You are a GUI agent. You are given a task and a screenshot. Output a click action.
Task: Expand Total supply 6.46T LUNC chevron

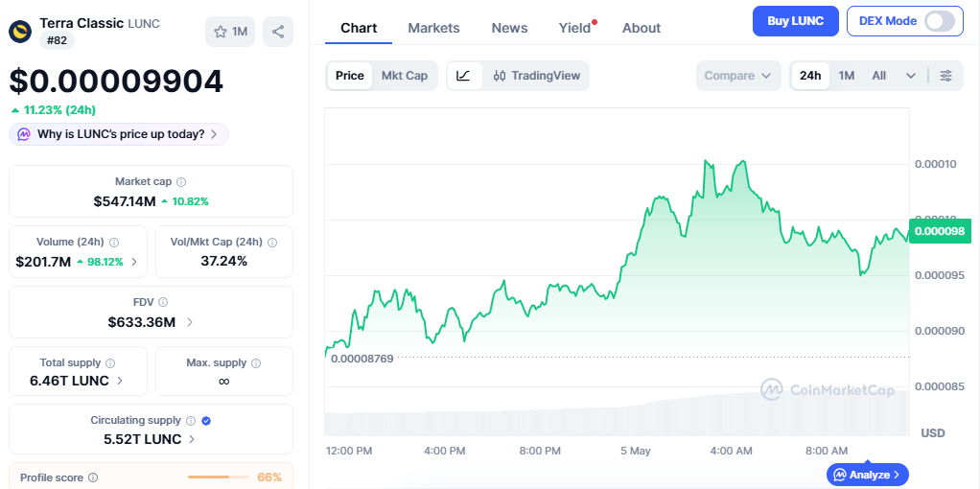click(120, 381)
